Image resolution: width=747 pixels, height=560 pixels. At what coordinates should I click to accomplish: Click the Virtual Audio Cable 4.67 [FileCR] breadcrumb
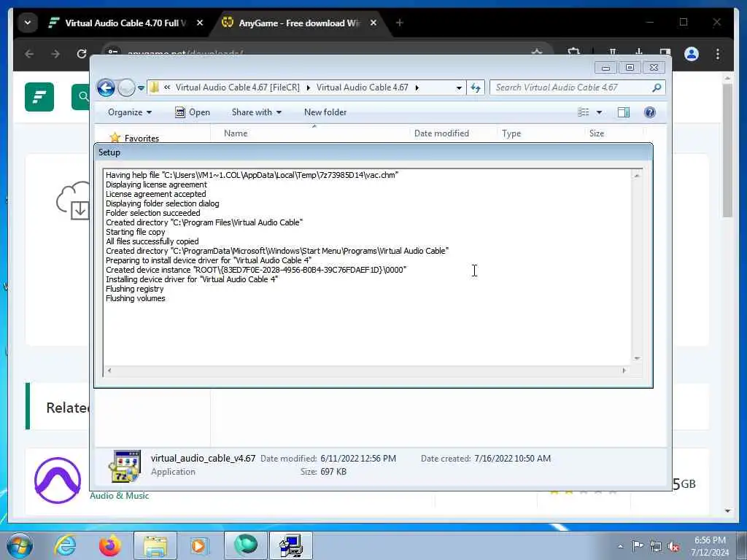tap(237, 87)
